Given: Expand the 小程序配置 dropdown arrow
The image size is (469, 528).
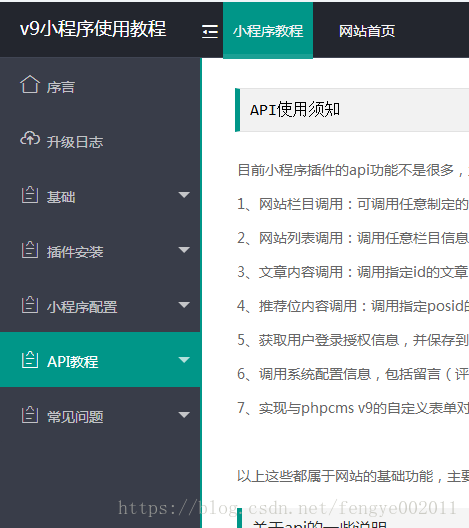Looking at the screenshot, I should click(x=184, y=305).
